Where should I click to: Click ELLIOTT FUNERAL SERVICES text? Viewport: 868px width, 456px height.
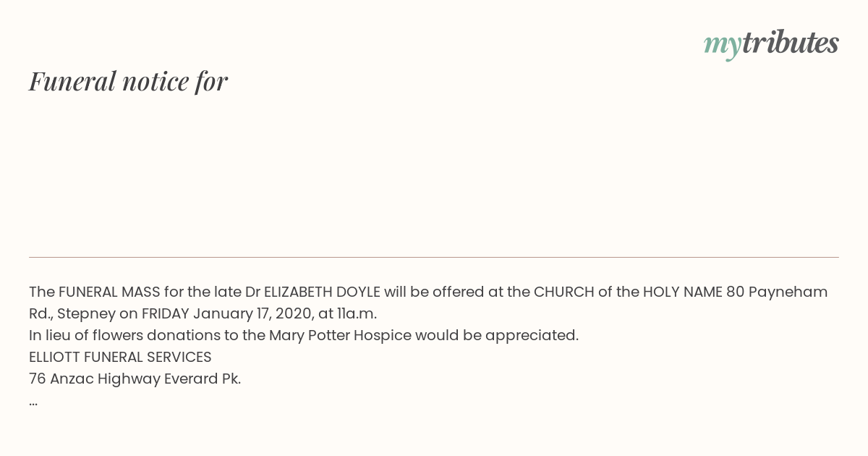pyautogui.click(x=120, y=357)
